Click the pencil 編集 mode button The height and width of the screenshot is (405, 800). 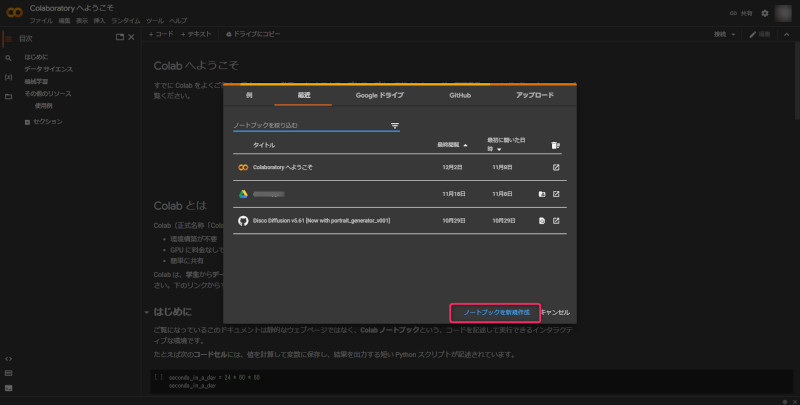pos(760,35)
